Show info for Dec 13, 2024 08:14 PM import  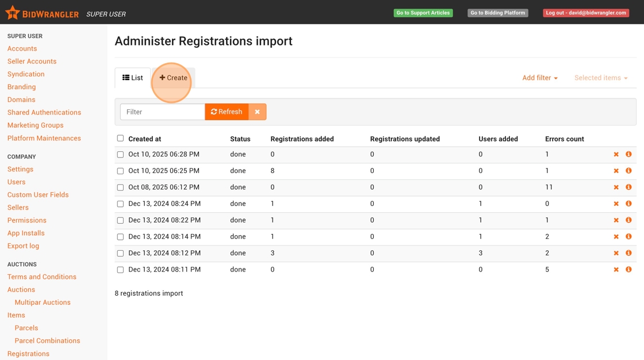point(628,236)
